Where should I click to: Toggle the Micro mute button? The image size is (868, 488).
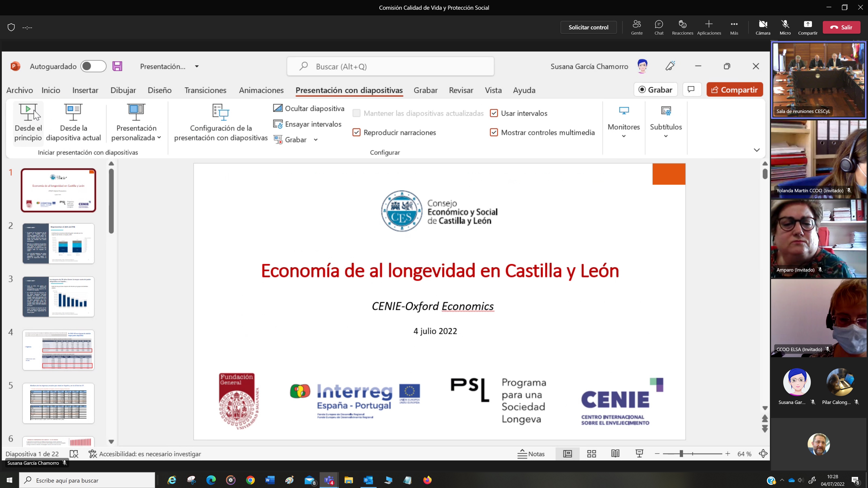(785, 27)
